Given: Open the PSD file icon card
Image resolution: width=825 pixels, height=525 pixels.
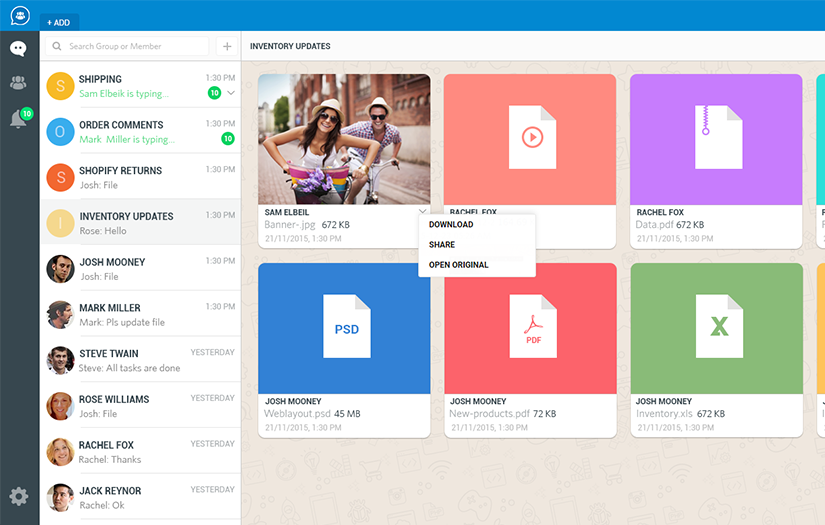Looking at the screenshot, I should [346, 327].
